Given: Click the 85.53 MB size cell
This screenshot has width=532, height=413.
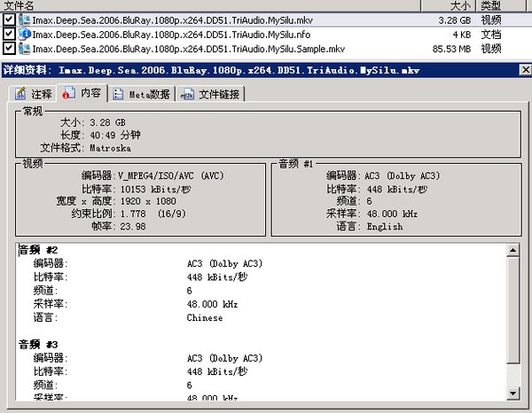Looking at the screenshot, I should [x=451, y=49].
